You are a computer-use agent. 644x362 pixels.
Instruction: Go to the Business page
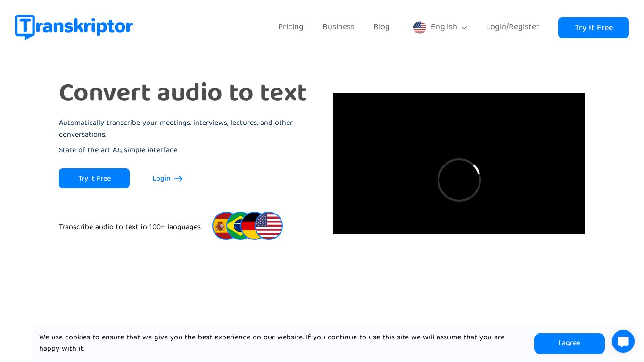coord(339,27)
